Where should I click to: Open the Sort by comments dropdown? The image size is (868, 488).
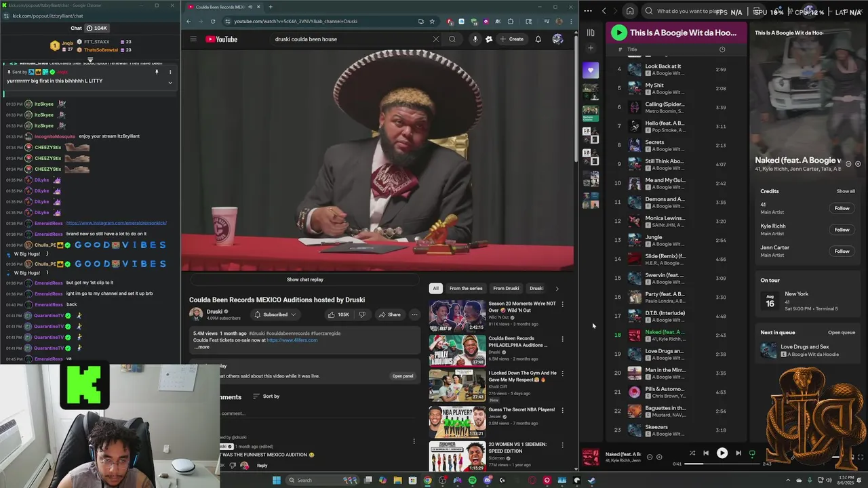(266, 396)
